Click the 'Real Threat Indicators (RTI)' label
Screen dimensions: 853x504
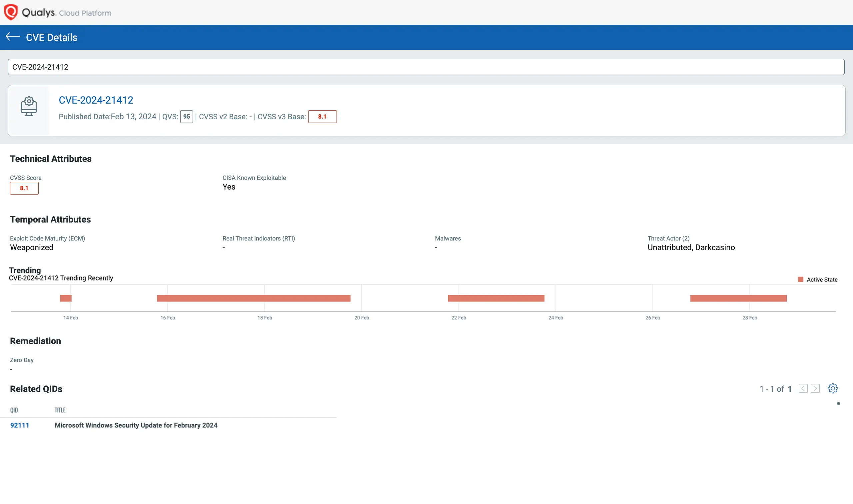259,239
